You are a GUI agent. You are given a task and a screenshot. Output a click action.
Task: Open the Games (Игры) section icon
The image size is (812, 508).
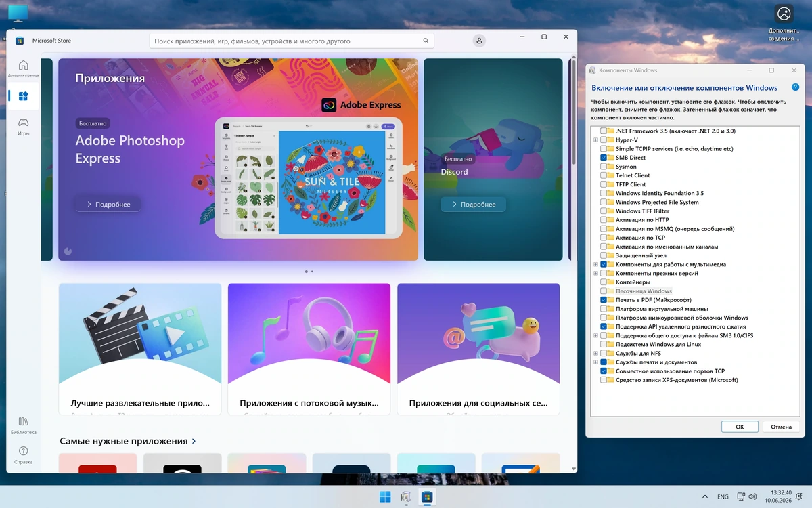tap(23, 123)
